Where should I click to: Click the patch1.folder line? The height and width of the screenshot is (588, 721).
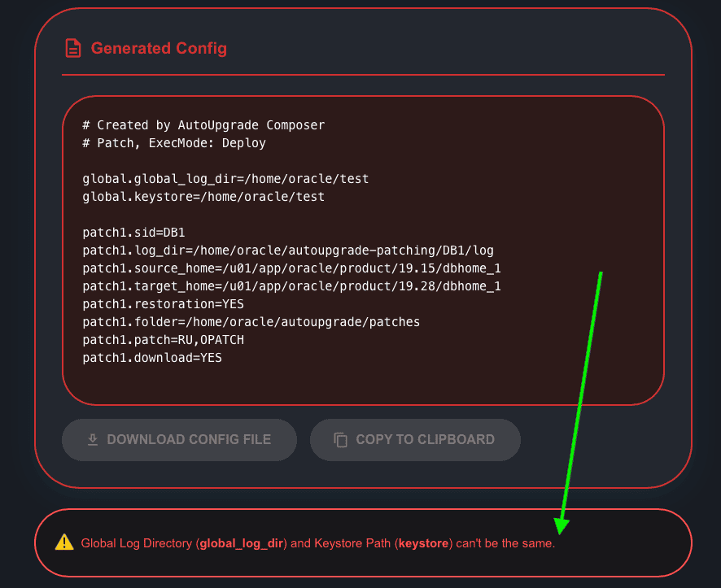(251, 322)
